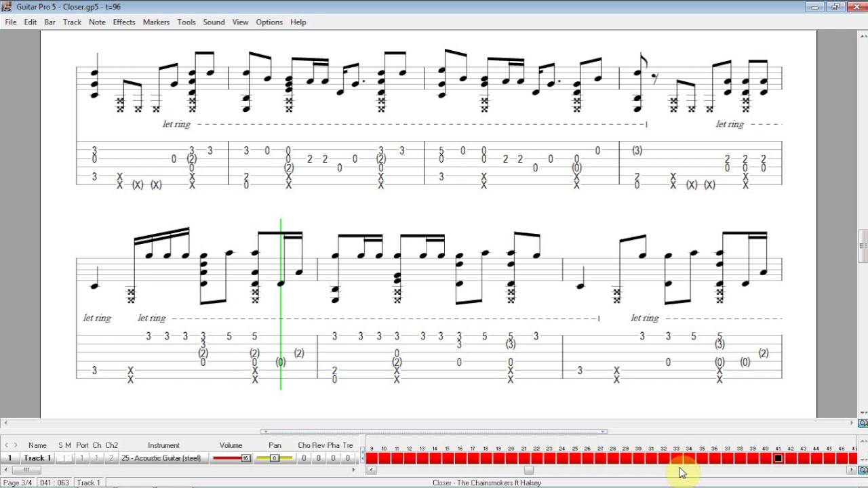Open instrument selector Acoustic Guitar (steel)

point(163,458)
